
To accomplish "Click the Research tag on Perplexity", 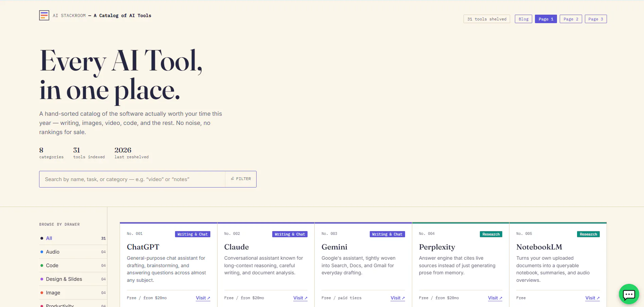I will [x=491, y=234].
